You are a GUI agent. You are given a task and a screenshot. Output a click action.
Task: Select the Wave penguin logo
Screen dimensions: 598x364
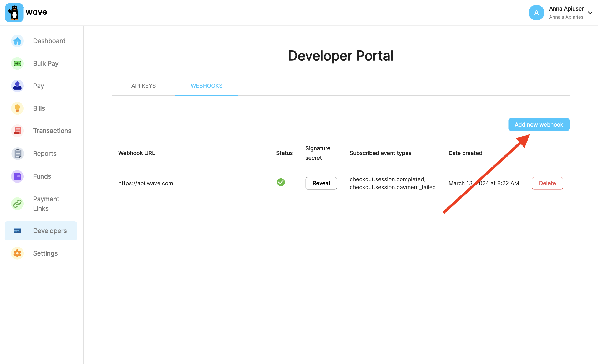pyautogui.click(x=14, y=12)
